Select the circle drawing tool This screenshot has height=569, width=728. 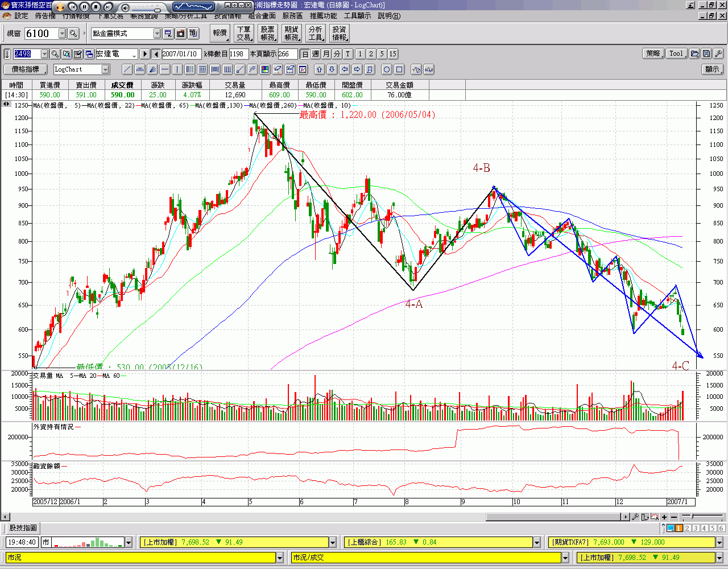387,69
